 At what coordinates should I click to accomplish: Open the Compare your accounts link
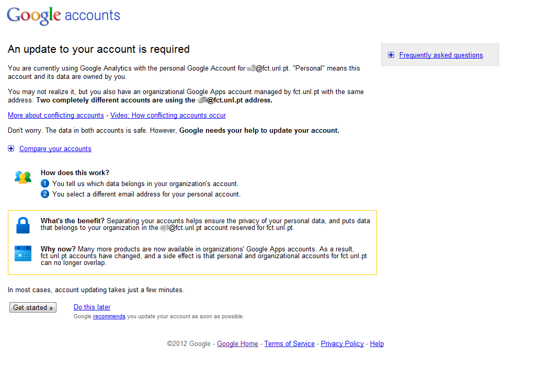(55, 149)
